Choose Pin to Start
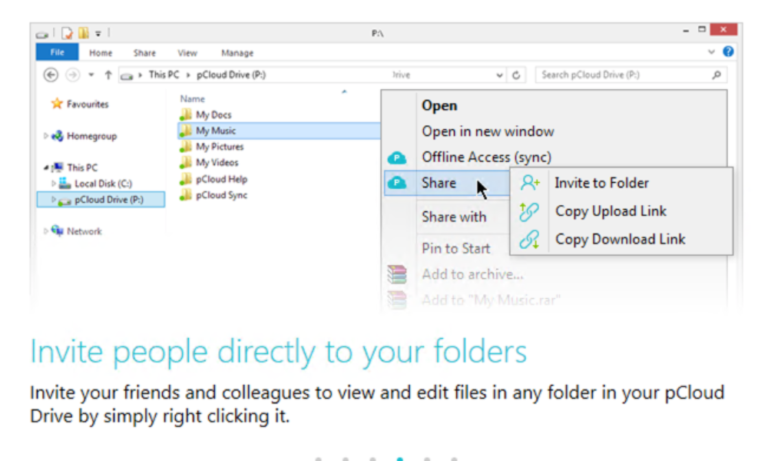768x461 pixels. pos(456,248)
